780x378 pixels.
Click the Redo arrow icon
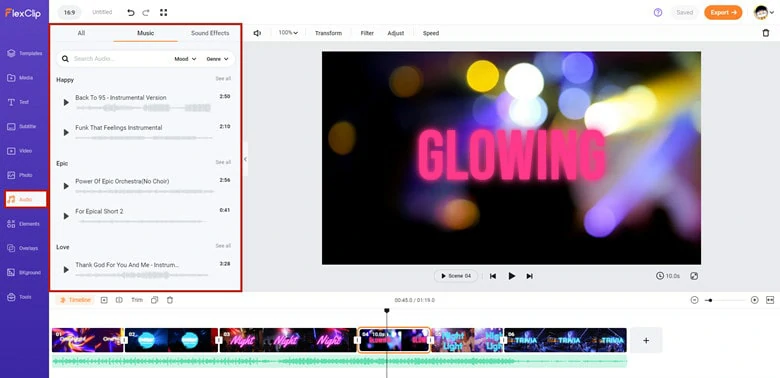(x=146, y=12)
